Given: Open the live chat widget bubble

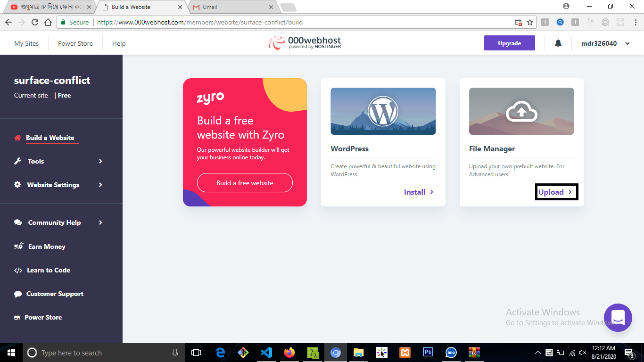Looking at the screenshot, I should pyautogui.click(x=618, y=318).
